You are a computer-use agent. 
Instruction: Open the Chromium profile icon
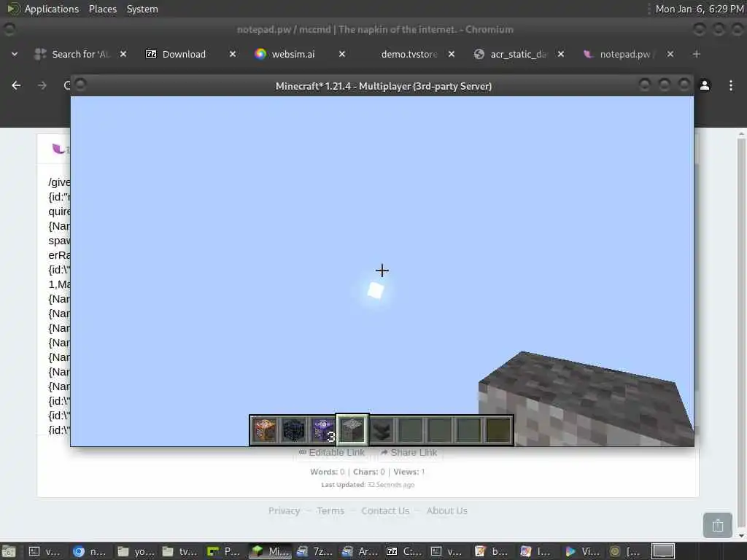(x=705, y=85)
